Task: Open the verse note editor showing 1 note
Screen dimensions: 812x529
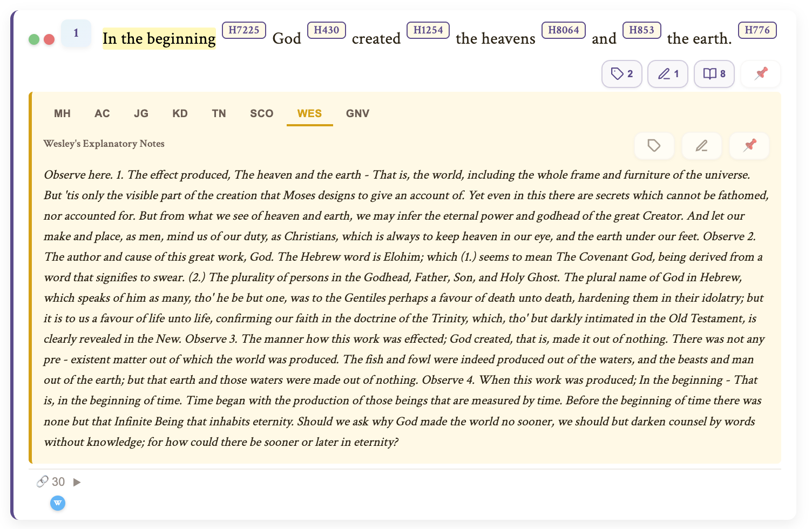Action: pyautogui.click(x=667, y=74)
